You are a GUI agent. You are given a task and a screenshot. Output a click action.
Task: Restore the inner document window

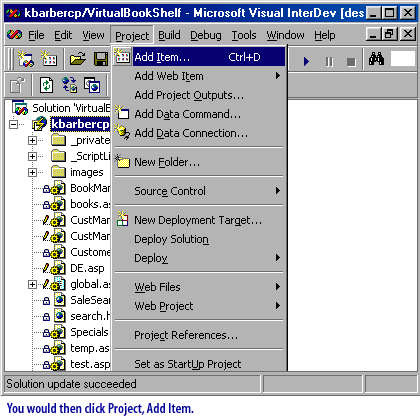[x=390, y=34]
